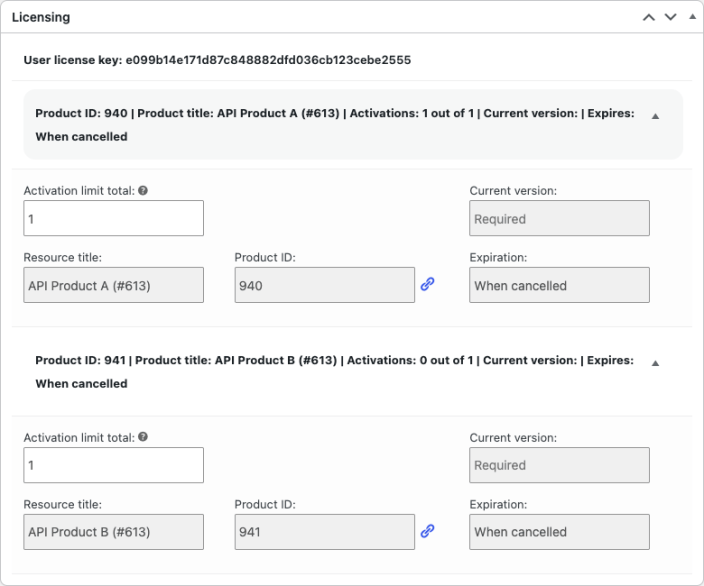Edit the activation limit field for API Product A

tap(114, 218)
